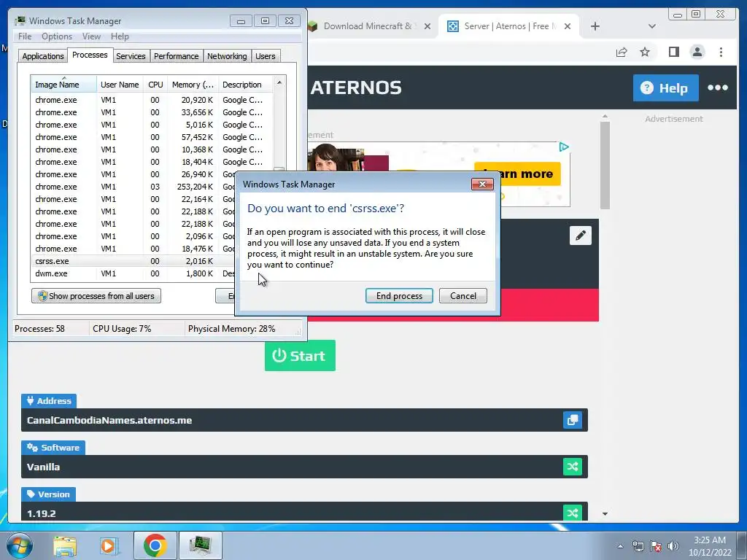The image size is (747, 560).
Task: Change software via Vanilla shuffle icon
Action: [x=573, y=467]
